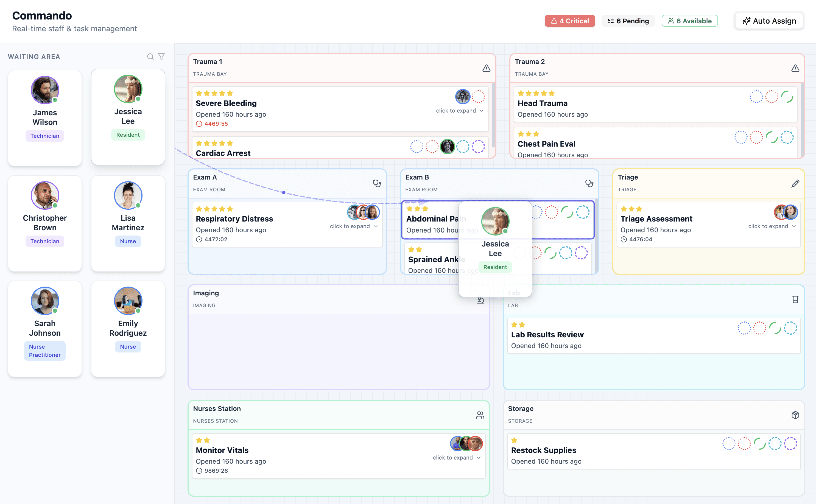
Task: Click the Trauma 1 warning triangle icon
Action: pos(486,68)
